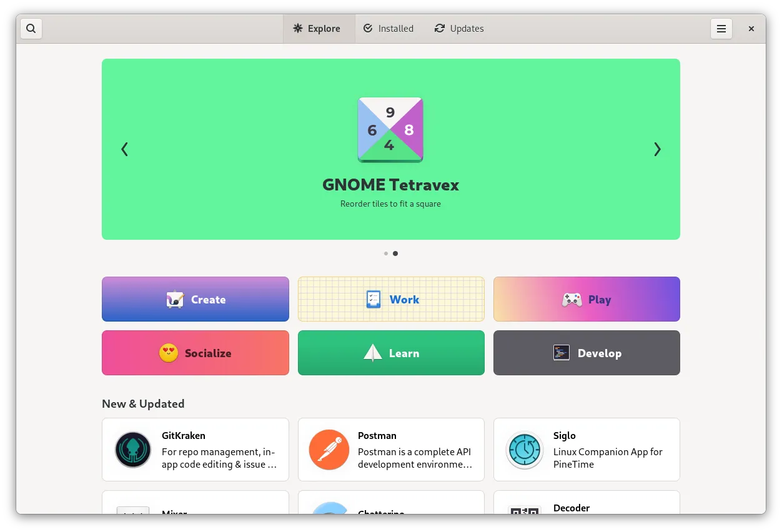Open the Create category
The height and width of the screenshot is (532, 782).
[195, 300]
